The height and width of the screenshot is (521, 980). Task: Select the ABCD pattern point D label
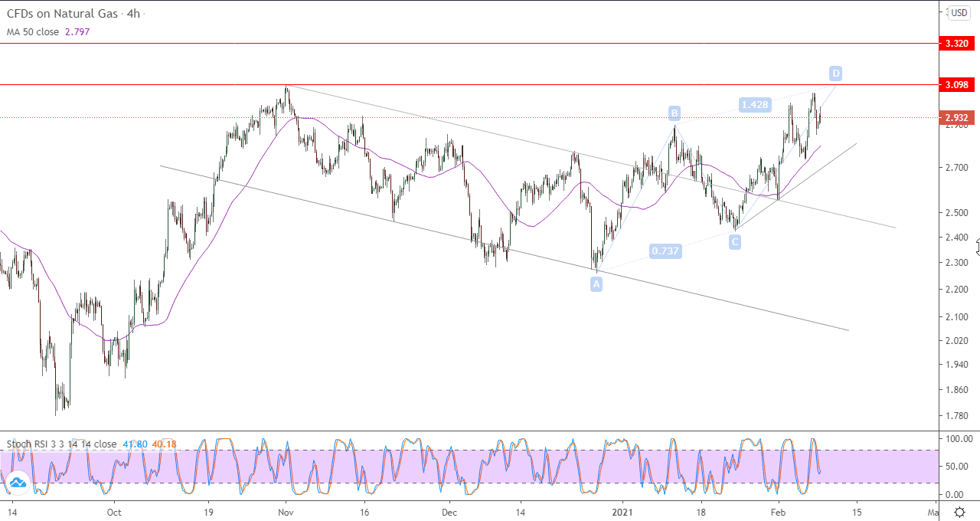[x=836, y=74]
